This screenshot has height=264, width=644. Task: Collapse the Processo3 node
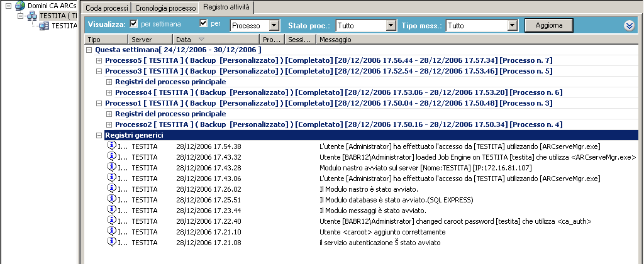click(x=99, y=72)
